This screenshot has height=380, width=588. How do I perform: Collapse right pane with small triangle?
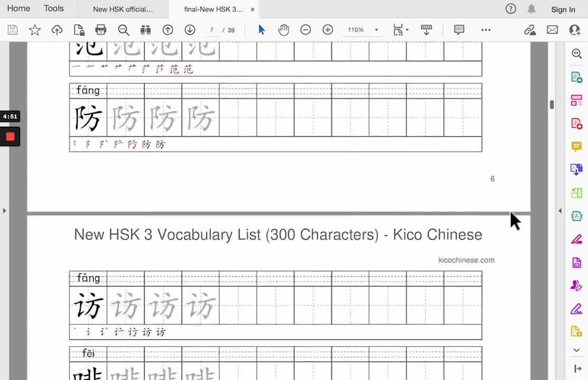[560, 211]
